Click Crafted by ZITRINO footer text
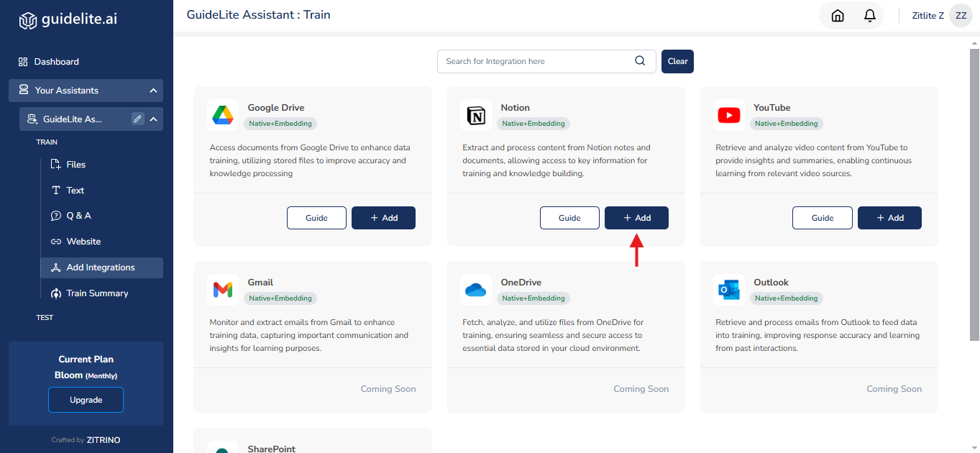This screenshot has width=980, height=453. (x=86, y=440)
